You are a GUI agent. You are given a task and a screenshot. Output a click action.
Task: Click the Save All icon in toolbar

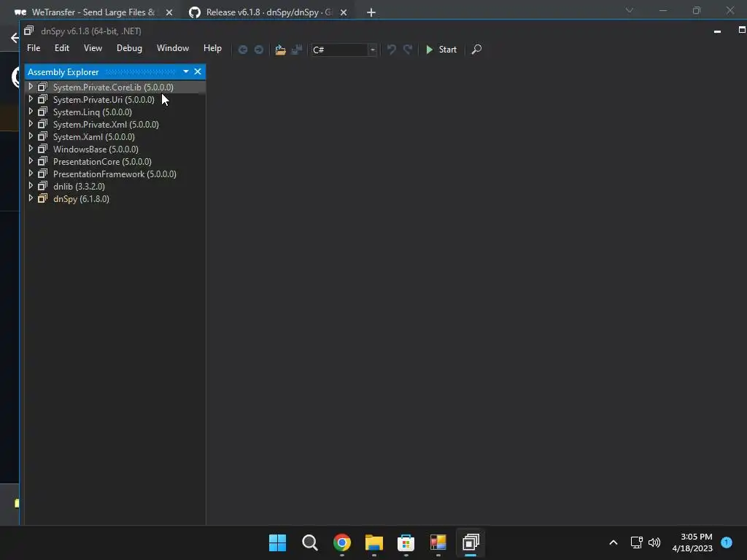pyautogui.click(x=297, y=50)
